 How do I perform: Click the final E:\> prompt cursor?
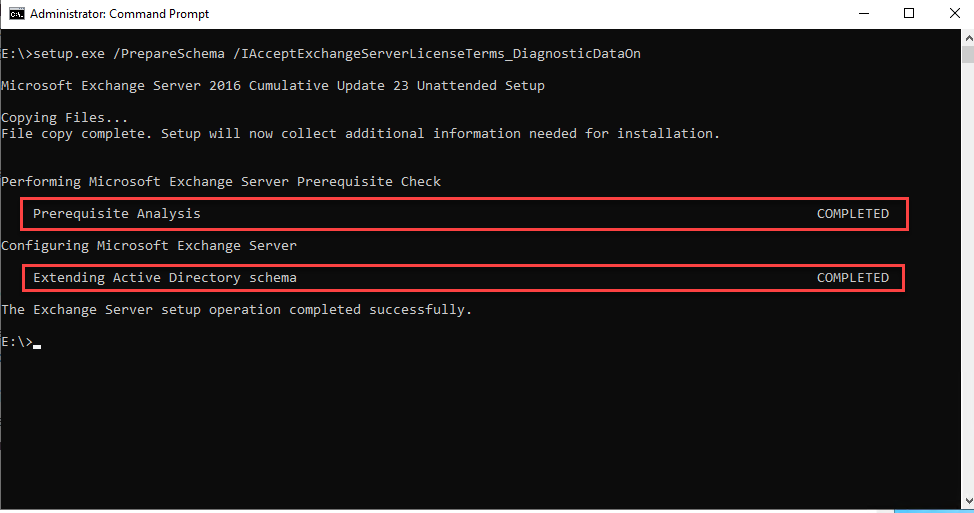pos(37,343)
